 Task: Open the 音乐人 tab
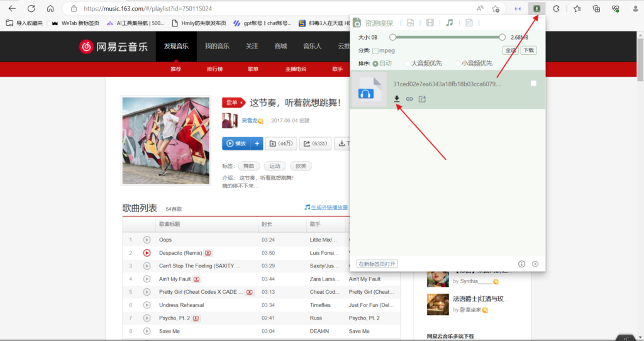(x=312, y=47)
